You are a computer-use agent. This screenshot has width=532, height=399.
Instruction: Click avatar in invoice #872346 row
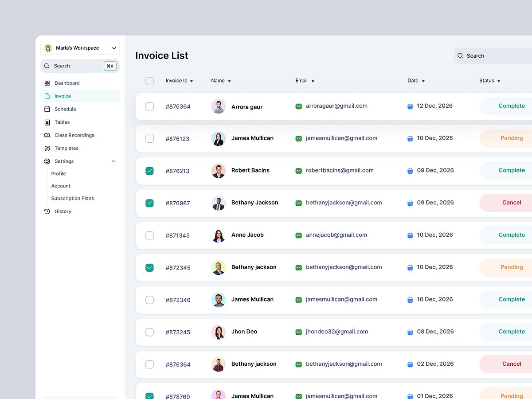[x=219, y=300]
